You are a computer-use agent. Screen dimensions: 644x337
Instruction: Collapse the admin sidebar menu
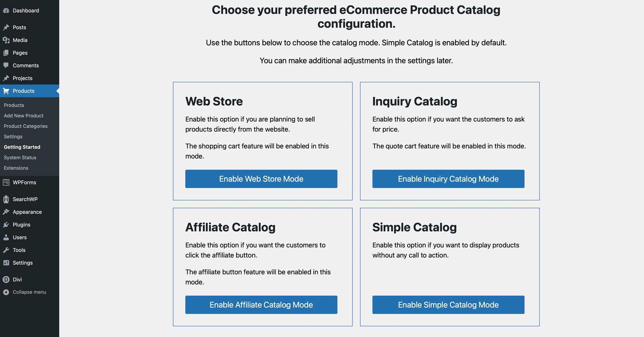click(x=29, y=292)
